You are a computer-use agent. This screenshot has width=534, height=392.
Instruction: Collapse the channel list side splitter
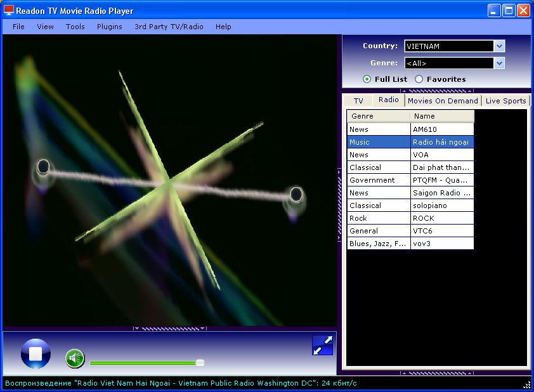click(x=339, y=204)
